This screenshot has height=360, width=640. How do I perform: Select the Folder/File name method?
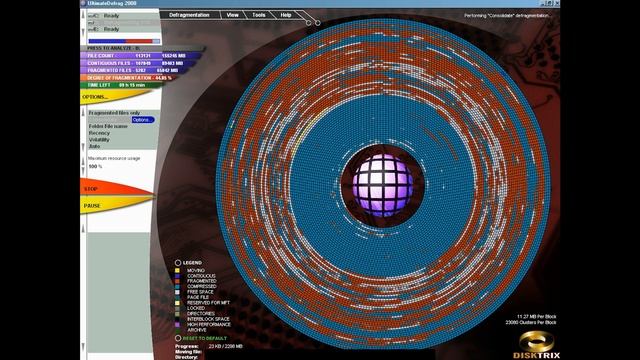[108, 127]
